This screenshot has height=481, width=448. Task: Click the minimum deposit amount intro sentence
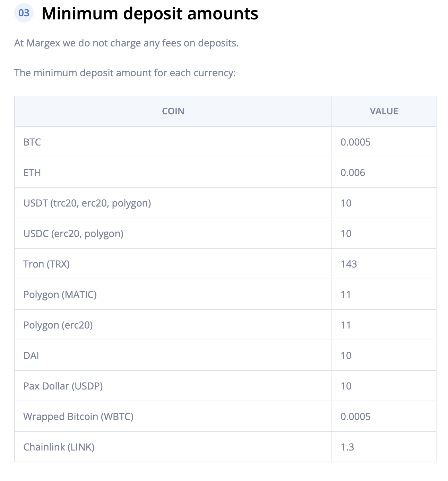(125, 73)
